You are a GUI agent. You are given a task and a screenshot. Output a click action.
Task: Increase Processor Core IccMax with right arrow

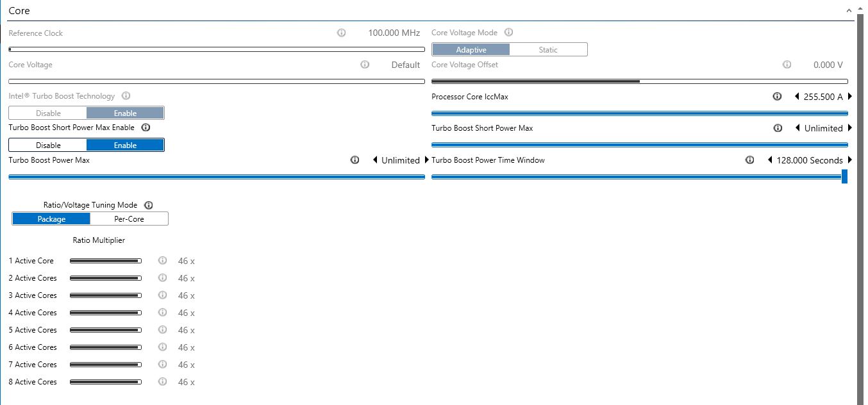pyautogui.click(x=850, y=97)
